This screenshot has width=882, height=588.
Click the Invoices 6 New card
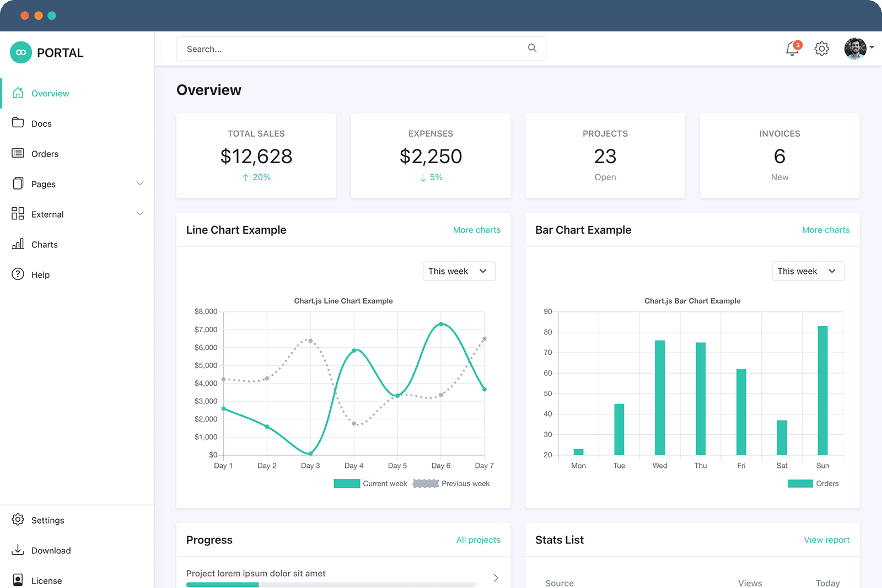click(779, 156)
